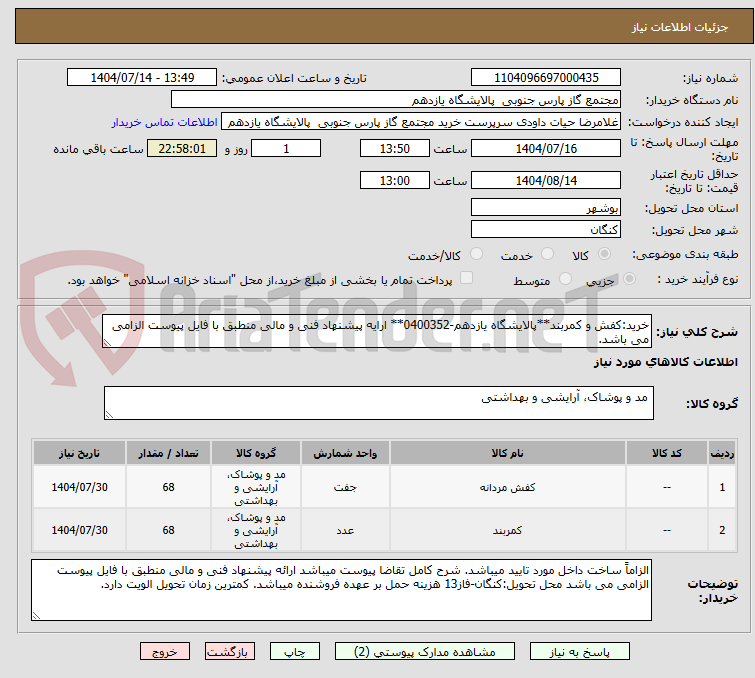
Task: Click the buyer notes text area
Action: tap(341, 590)
